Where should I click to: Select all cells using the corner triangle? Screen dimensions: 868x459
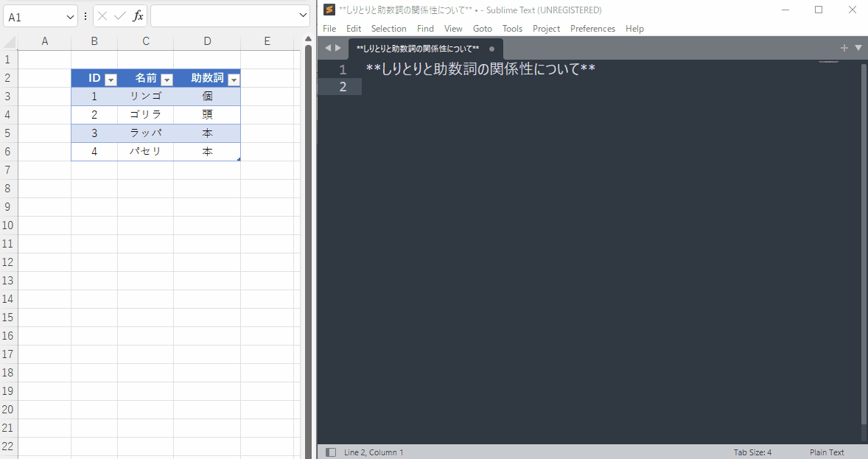[10, 41]
